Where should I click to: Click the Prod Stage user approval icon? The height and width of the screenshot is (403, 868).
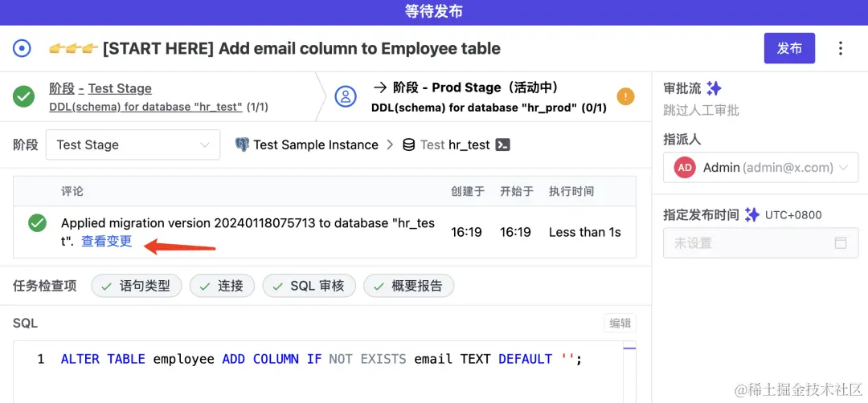346,97
